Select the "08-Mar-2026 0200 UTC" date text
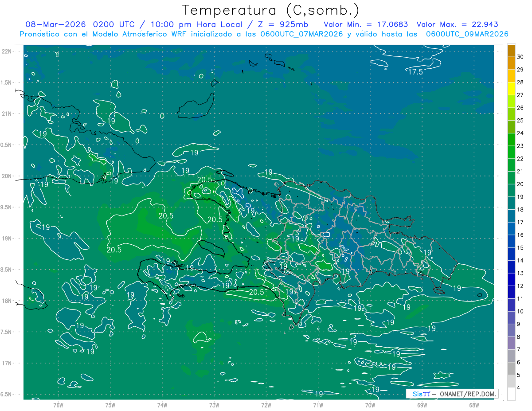 click(x=80, y=24)
